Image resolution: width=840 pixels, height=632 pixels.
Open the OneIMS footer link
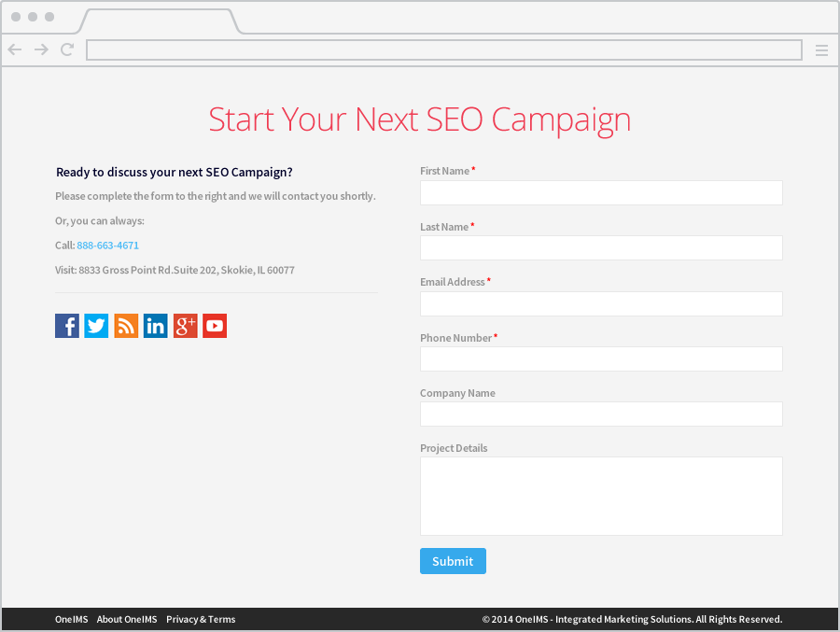point(72,619)
